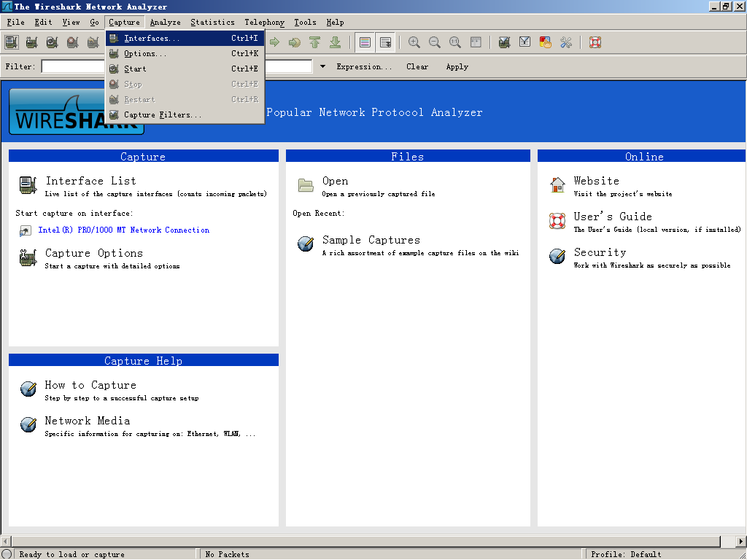Click into the Filter input field
Image resolution: width=747 pixels, height=560 pixels.
[177, 66]
